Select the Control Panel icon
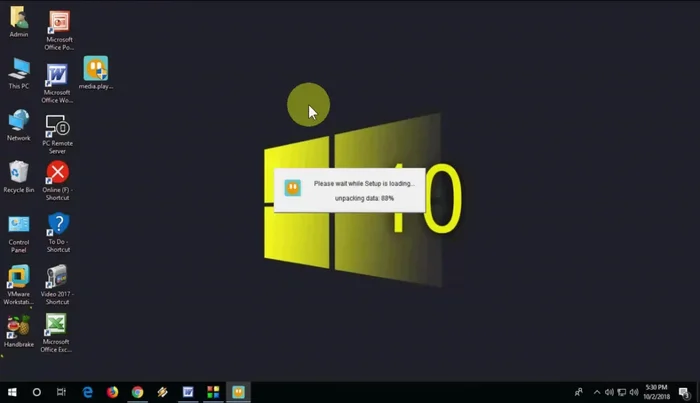Screen dimensions: 700x403 point(19,234)
